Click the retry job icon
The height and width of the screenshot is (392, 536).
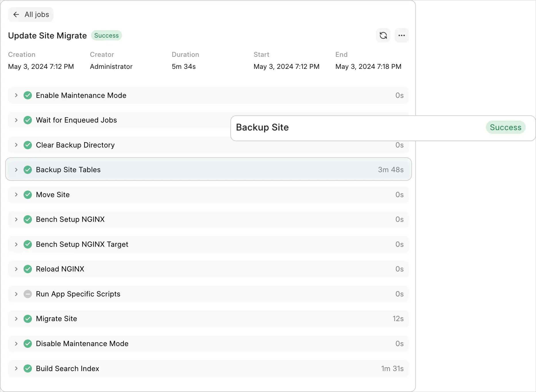point(383,35)
